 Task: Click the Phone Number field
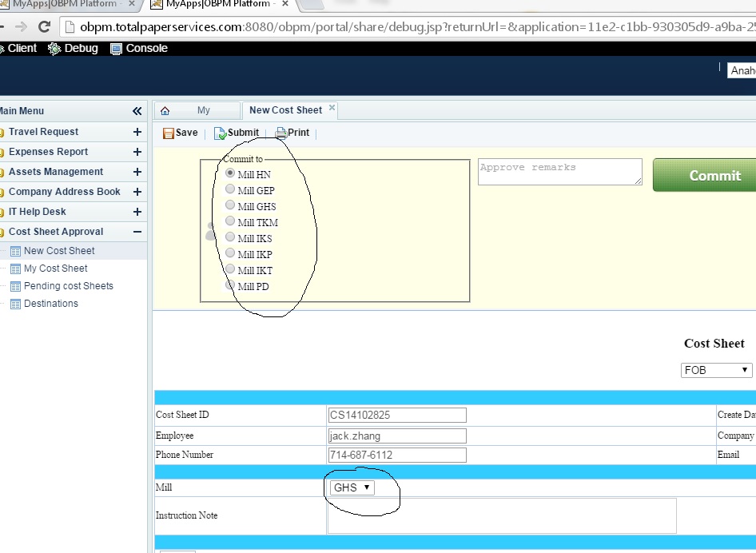(x=397, y=456)
